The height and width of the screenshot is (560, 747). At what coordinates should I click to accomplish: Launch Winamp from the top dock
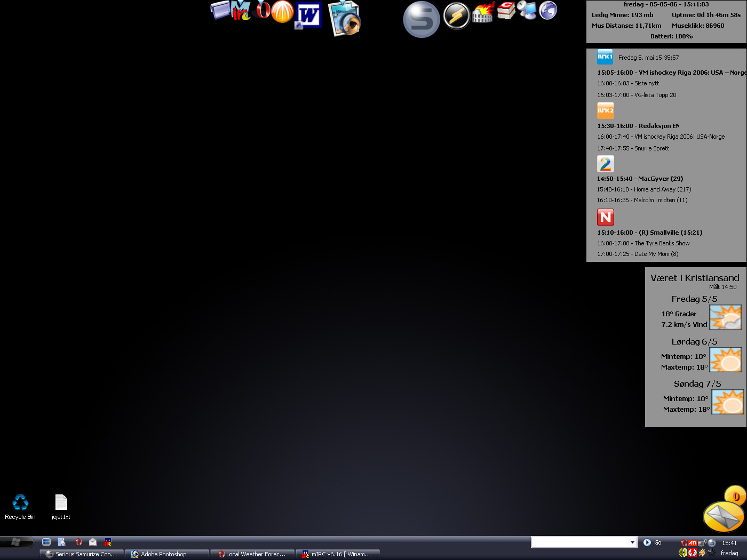[x=457, y=15]
